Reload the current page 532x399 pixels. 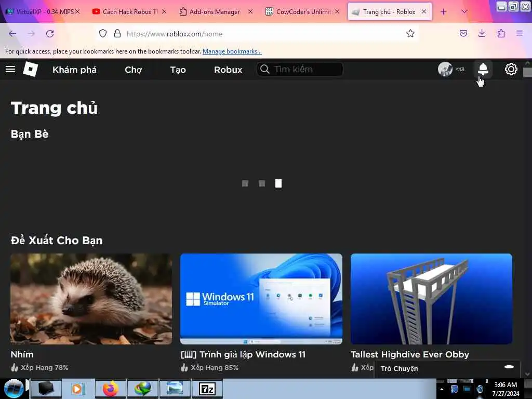click(50, 34)
